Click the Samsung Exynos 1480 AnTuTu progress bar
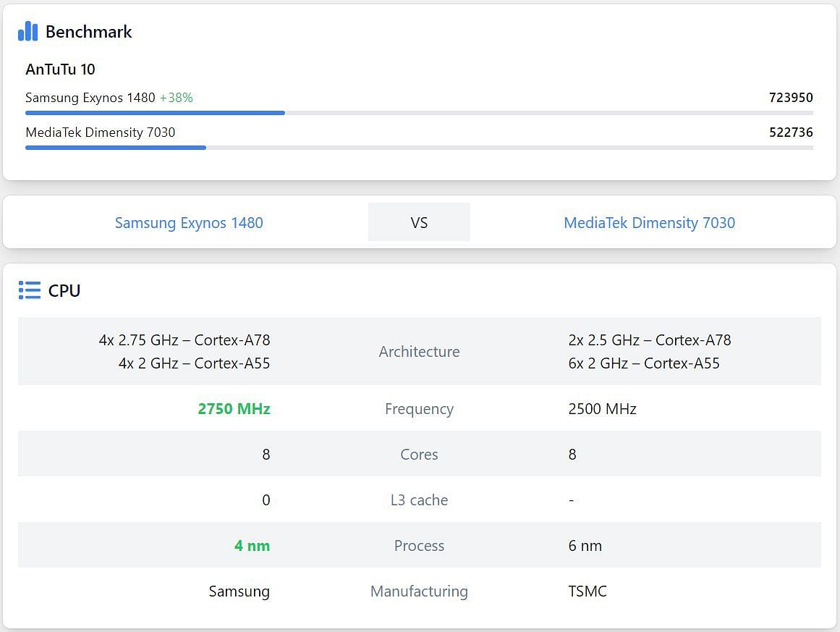The width and height of the screenshot is (840, 632). (x=155, y=113)
